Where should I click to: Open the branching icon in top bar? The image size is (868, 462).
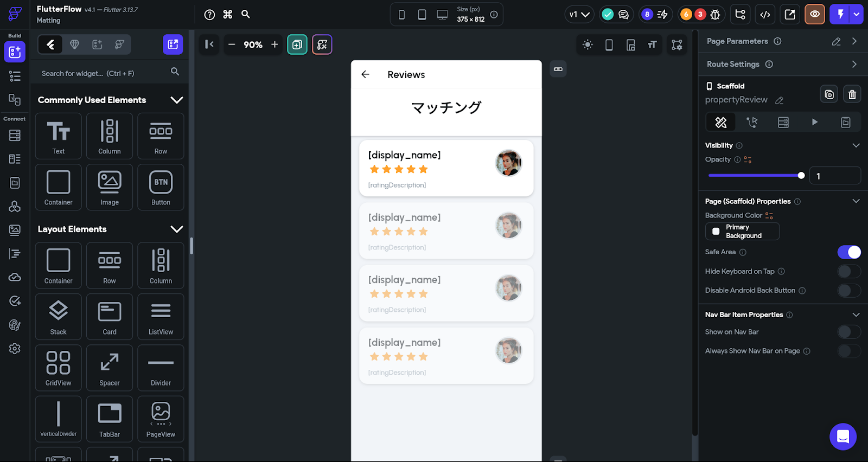pos(741,15)
